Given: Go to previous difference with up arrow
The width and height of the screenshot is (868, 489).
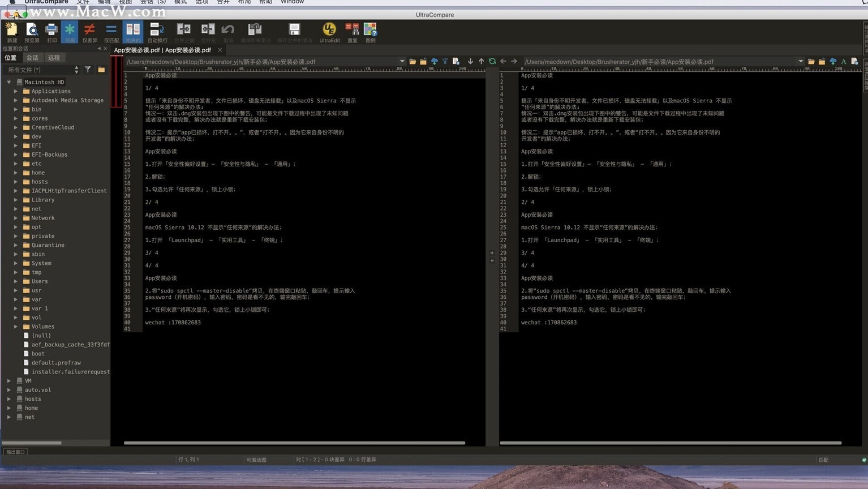Looking at the screenshot, I should (481, 61).
